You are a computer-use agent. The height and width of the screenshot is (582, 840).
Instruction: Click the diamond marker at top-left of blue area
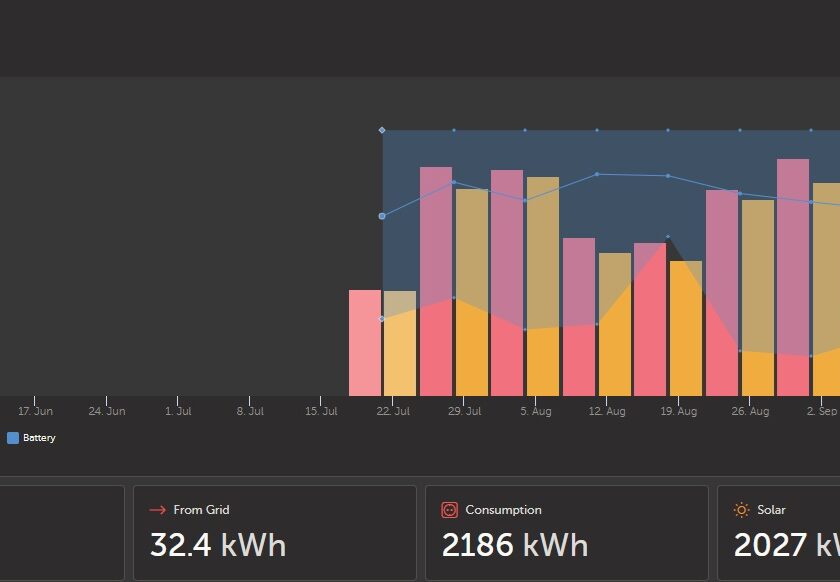click(382, 130)
